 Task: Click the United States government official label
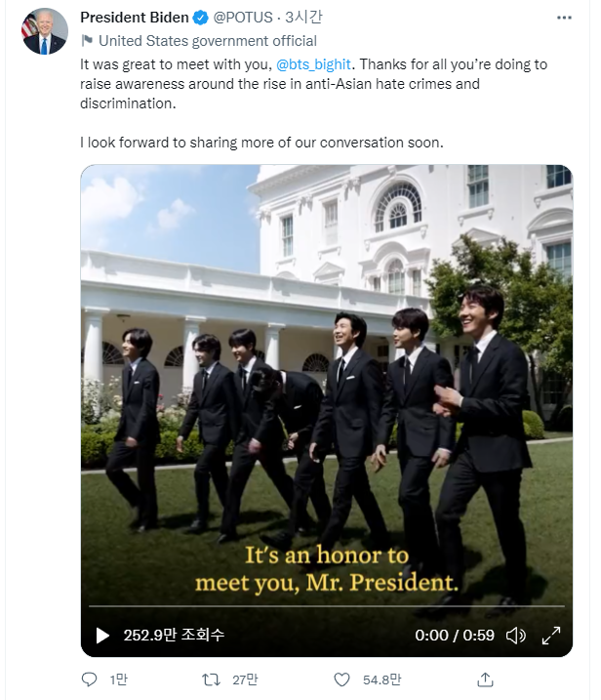click(208, 41)
